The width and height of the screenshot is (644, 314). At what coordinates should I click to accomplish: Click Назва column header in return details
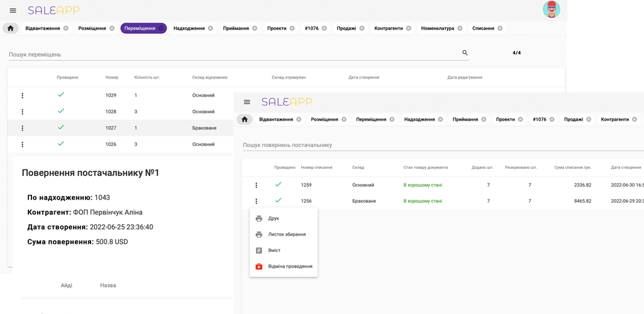(108, 285)
